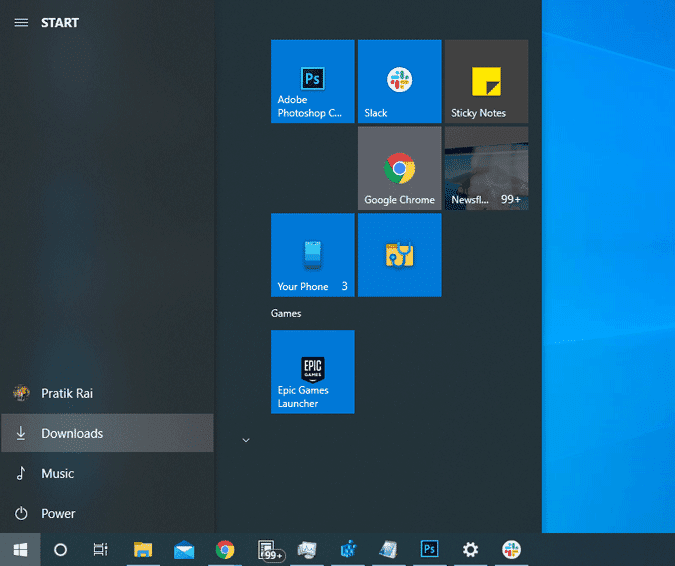Launch the Epic Games Launcher tile
This screenshot has height=566, width=675.
point(313,372)
